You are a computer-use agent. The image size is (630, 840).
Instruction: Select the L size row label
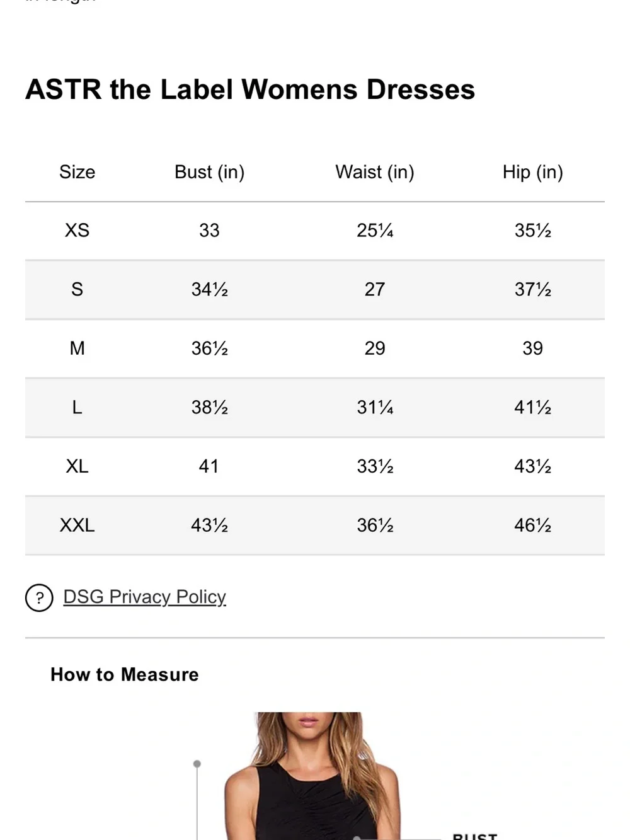click(x=77, y=408)
